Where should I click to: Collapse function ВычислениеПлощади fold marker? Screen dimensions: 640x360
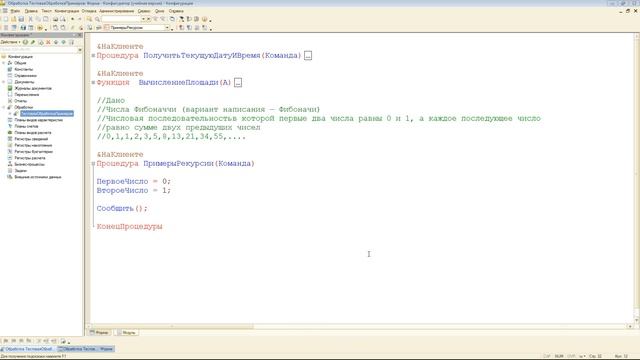93,82
